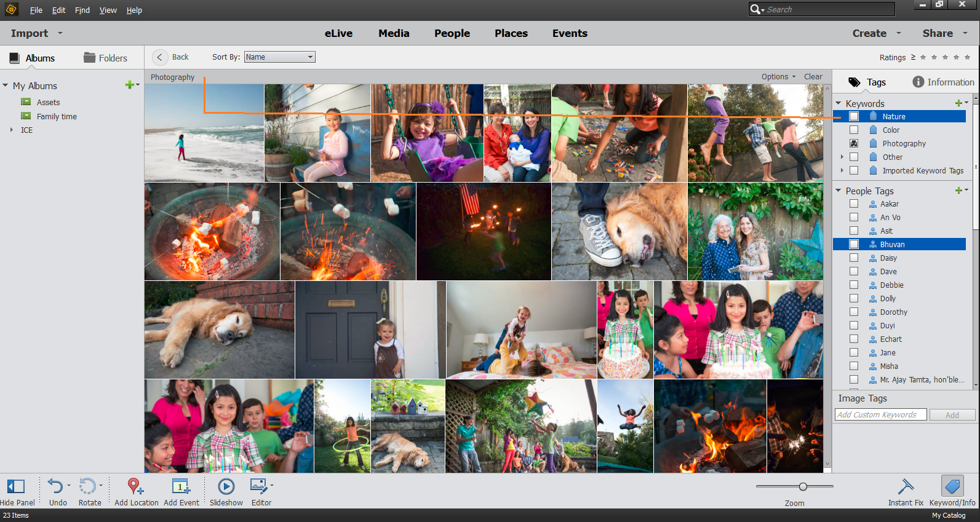Start the Slideshow
The height and width of the screenshot is (522, 980).
(x=226, y=486)
